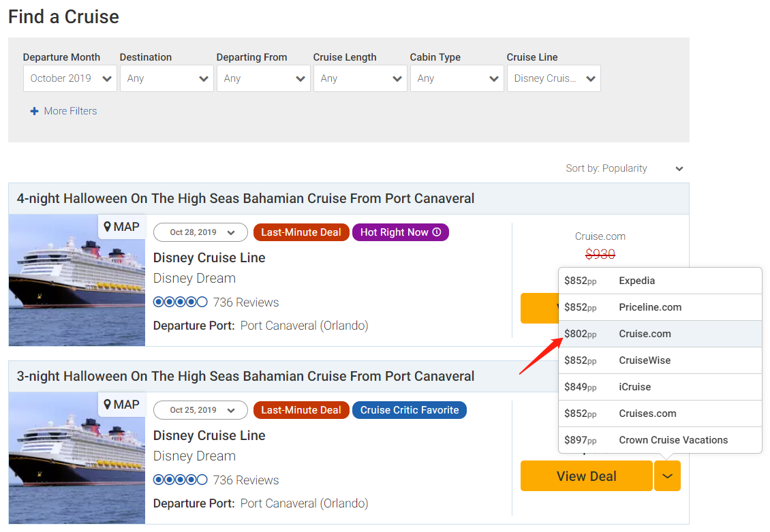The image size is (770, 532).
Task: Click View Deal for the 3-night cruise
Action: pos(586,476)
